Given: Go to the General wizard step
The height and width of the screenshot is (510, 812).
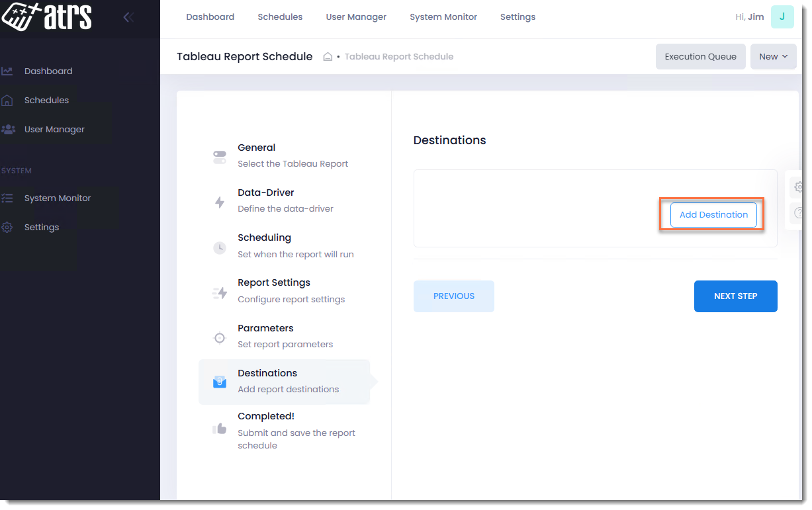Looking at the screenshot, I should click(284, 155).
